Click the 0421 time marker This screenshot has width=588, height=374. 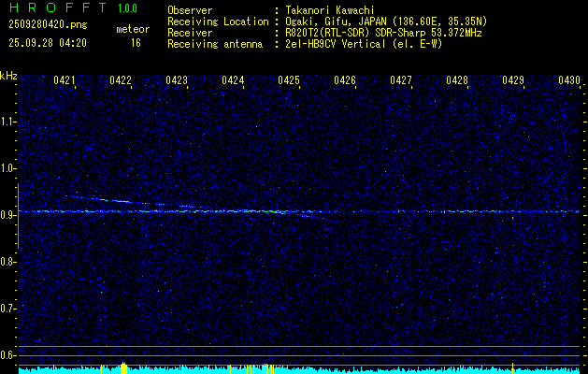tap(65, 81)
